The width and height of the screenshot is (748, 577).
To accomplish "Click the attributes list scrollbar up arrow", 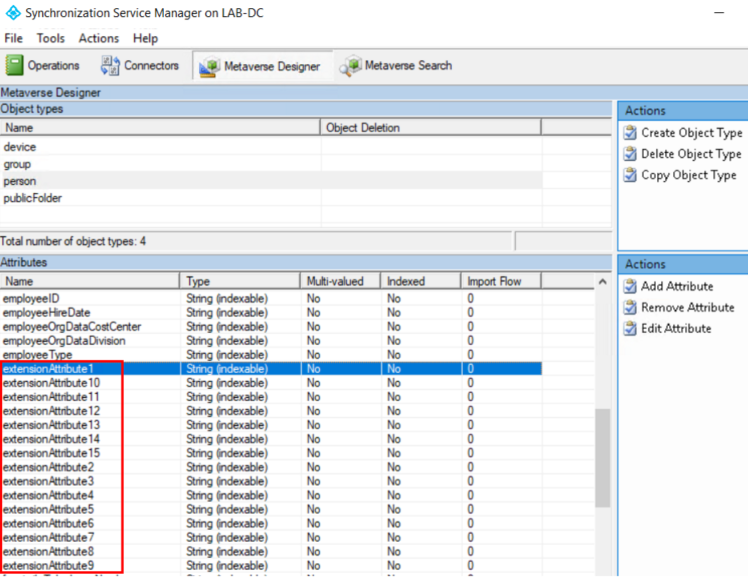I will [602, 282].
